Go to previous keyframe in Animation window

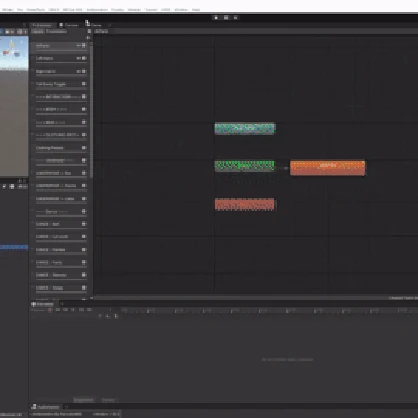tap(65, 310)
